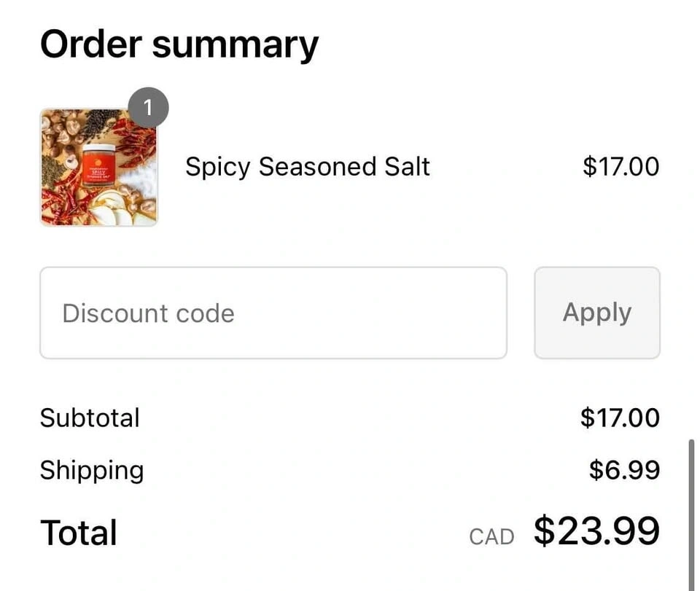Focus the Discount code input field
Viewport: 700px width, 591px height.
(x=273, y=313)
